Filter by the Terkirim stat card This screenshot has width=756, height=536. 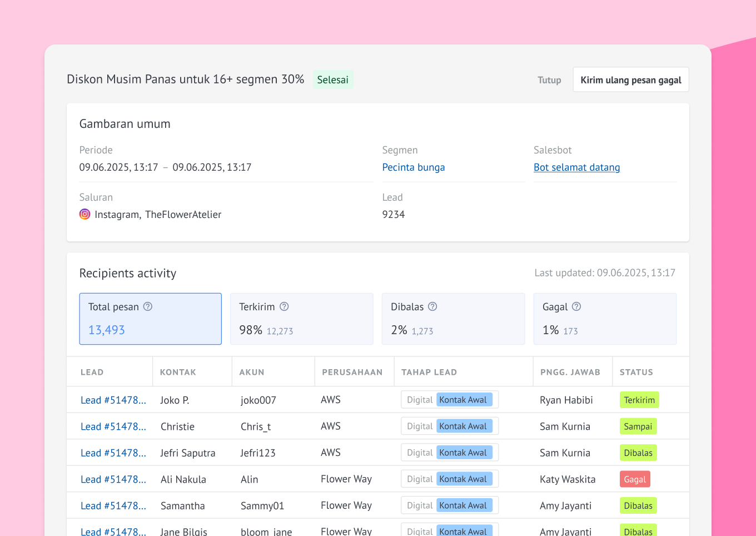301,319
